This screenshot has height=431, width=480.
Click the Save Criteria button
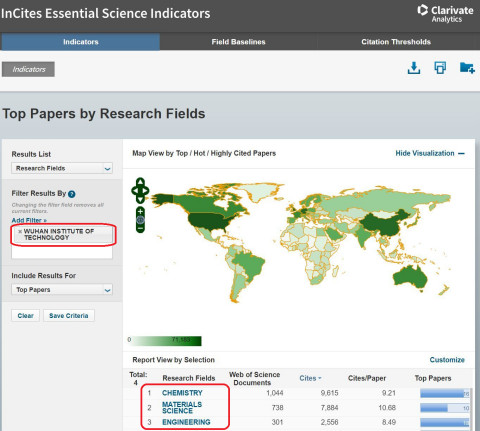tap(69, 316)
